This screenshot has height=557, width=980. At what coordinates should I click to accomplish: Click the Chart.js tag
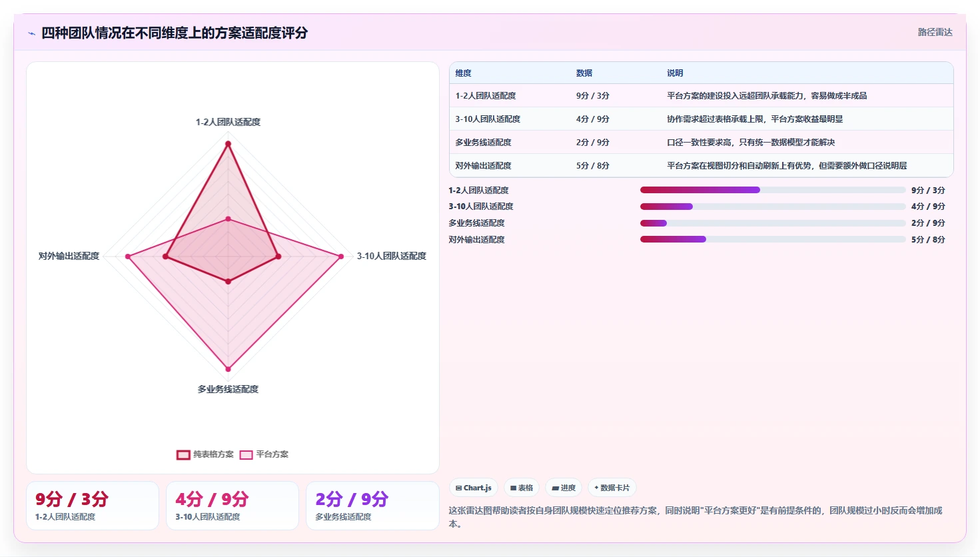(474, 488)
